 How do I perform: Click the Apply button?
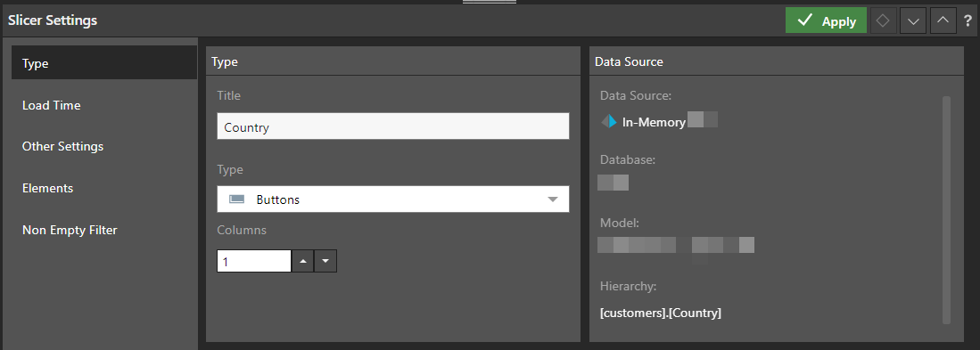coord(826,20)
